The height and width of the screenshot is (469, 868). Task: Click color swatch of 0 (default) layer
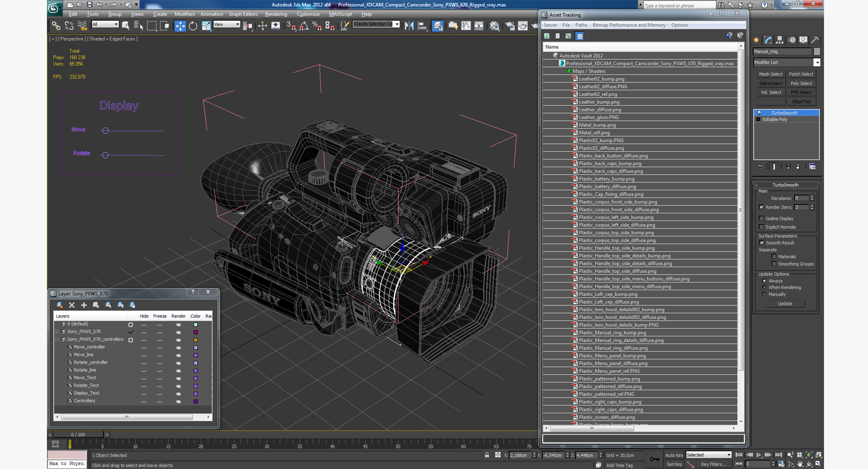point(195,324)
